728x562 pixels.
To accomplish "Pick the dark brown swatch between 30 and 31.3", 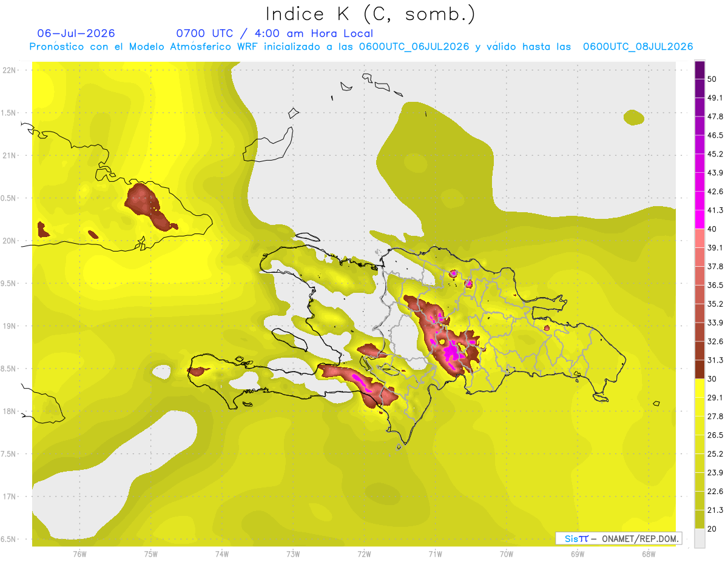I will click(699, 370).
